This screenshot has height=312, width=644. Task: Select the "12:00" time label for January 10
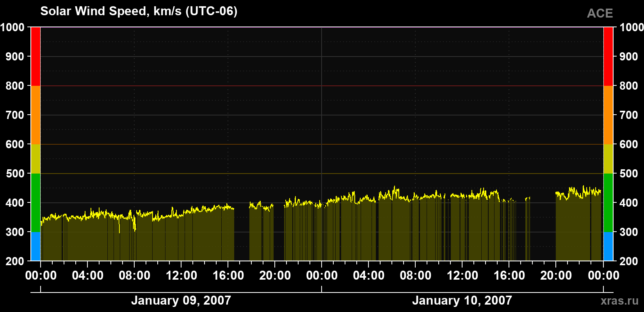(463, 276)
